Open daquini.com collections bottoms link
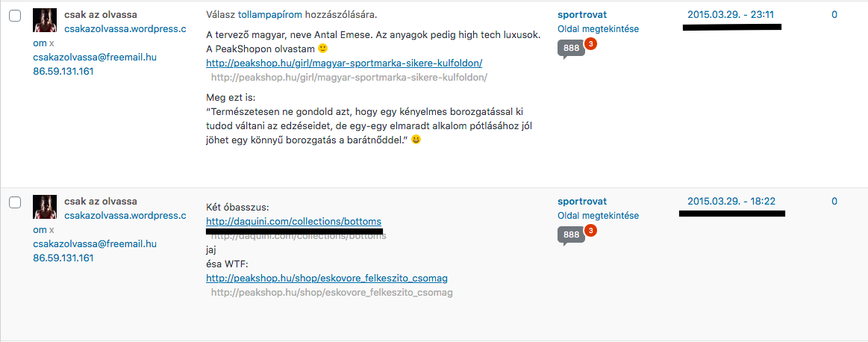Viewport: 868px width, 342px height. click(x=293, y=221)
